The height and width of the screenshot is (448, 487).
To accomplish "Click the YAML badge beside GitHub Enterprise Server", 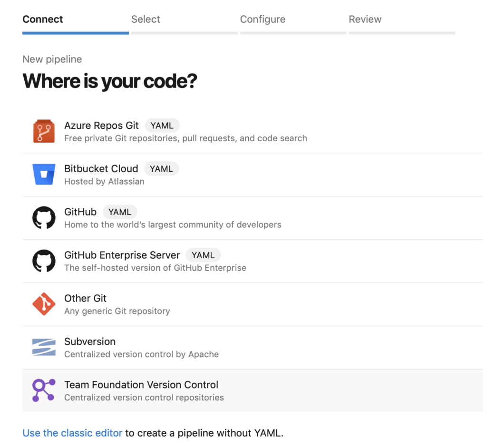I will tap(203, 255).
